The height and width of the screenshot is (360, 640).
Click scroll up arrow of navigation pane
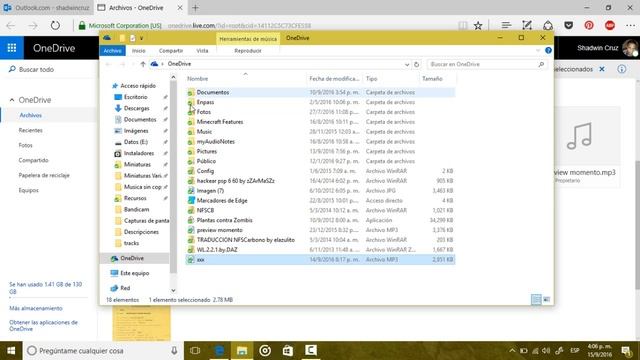coord(173,77)
